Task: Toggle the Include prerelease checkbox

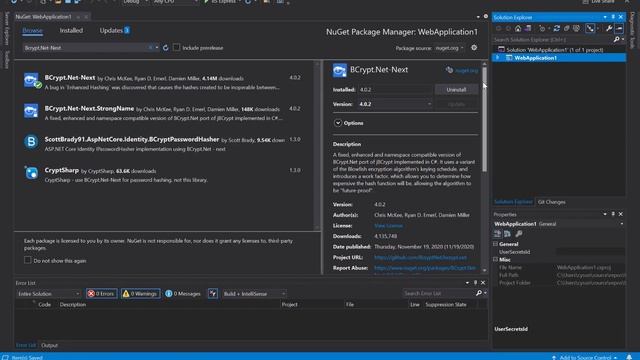Action: (x=176, y=48)
